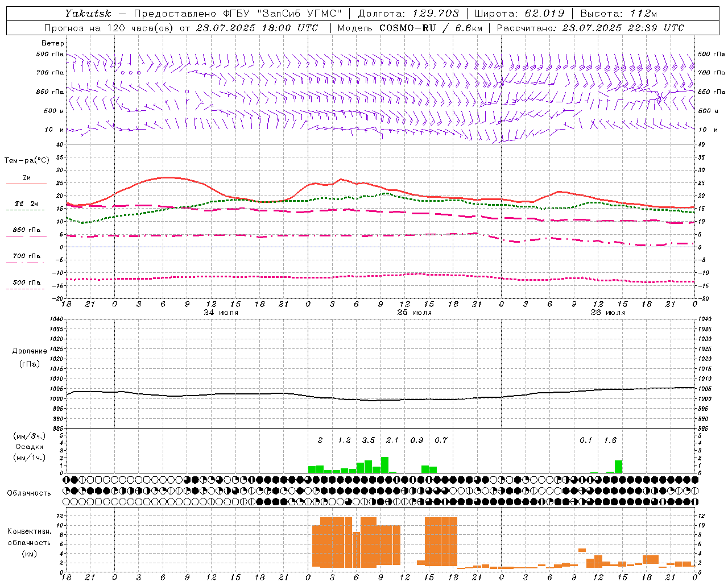
Task: Click the station name Yakutsk in the header
Action: tap(88, 14)
